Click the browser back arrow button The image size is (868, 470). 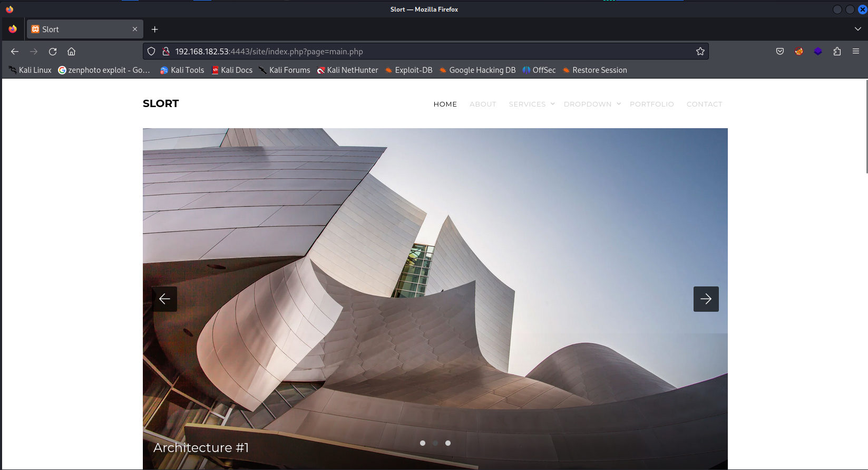coord(15,52)
